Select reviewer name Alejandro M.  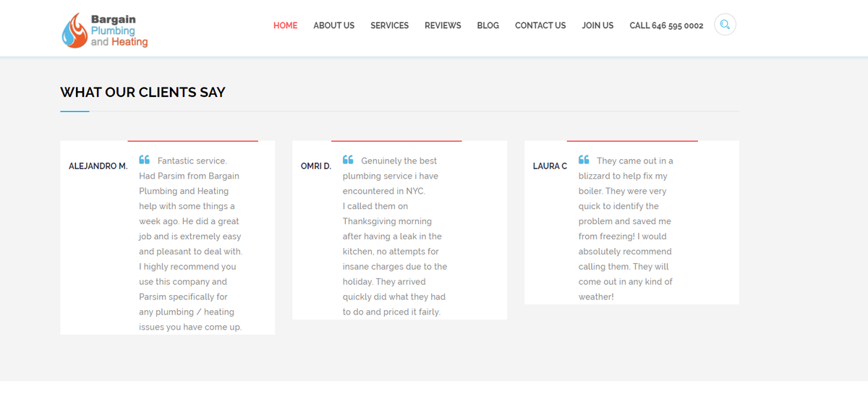(x=98, y=166)
